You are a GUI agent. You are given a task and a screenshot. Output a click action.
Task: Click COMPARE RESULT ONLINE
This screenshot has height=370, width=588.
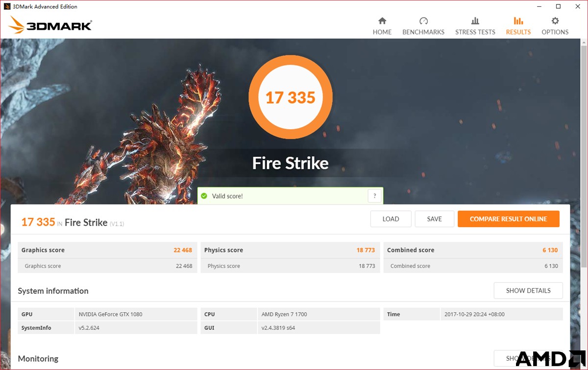(509, 219)
